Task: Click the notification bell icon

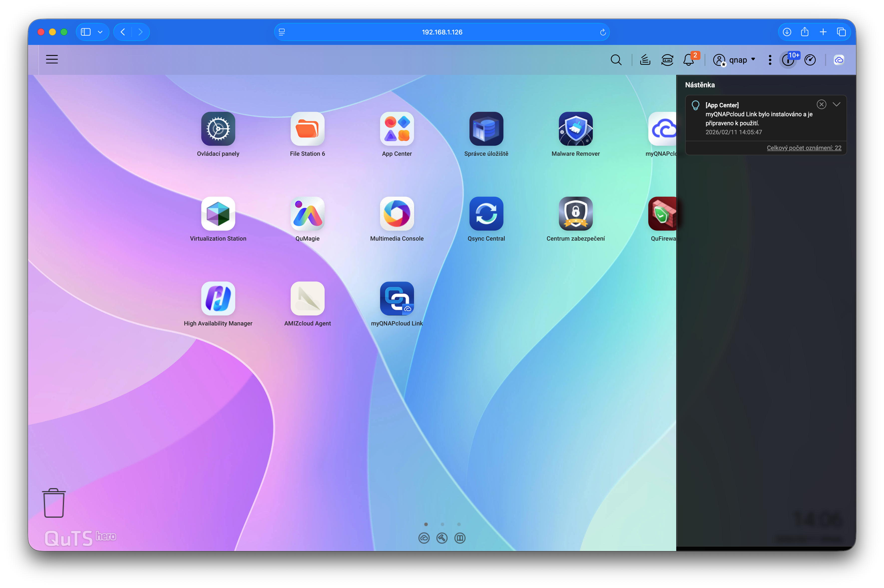Action: (688, 60)
